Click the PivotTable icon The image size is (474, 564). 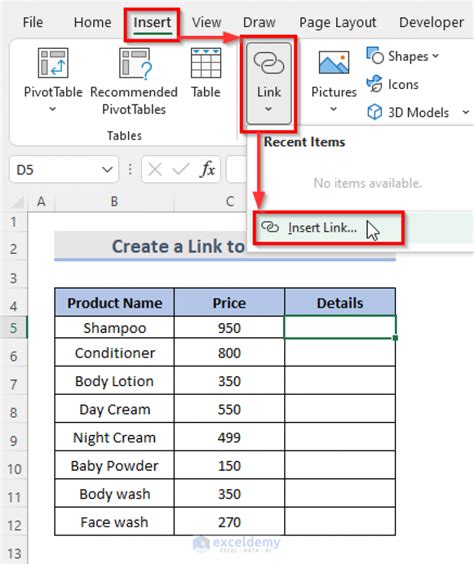tap(53, 63)
